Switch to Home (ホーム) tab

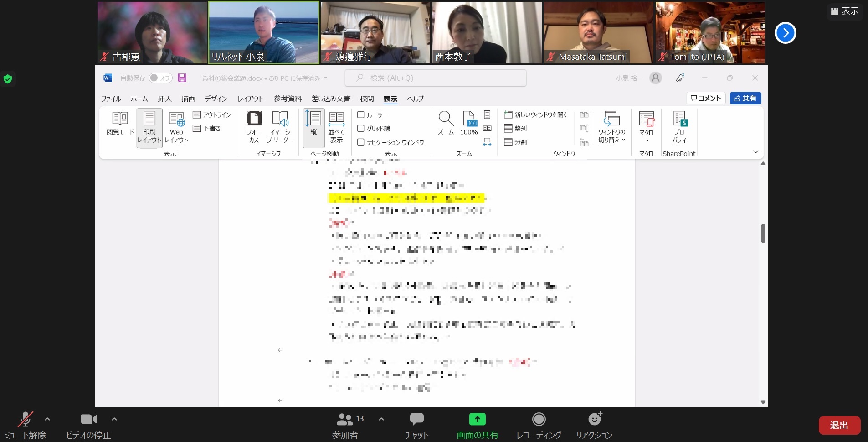pyautogui.click(x=139, y=99)
